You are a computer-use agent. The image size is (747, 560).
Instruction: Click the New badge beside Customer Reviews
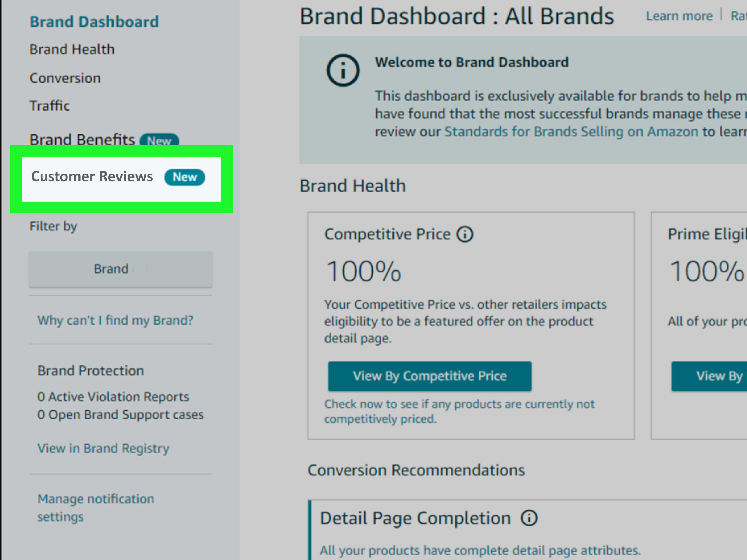pos(185,177)
